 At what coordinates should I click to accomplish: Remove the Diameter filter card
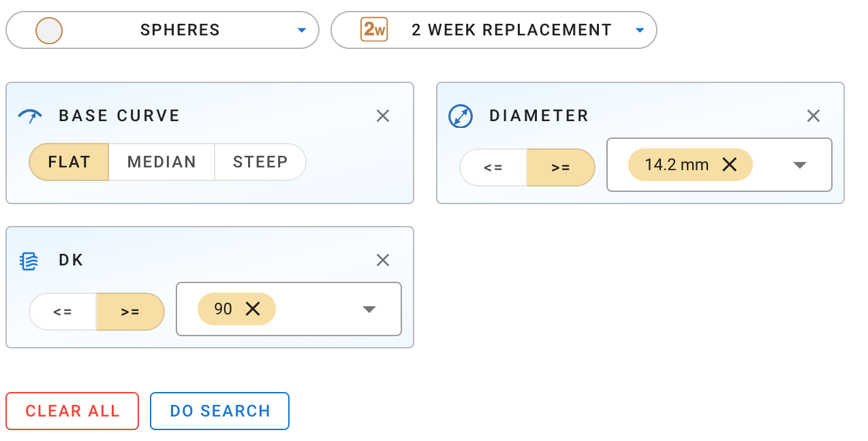tap(813, 116)
